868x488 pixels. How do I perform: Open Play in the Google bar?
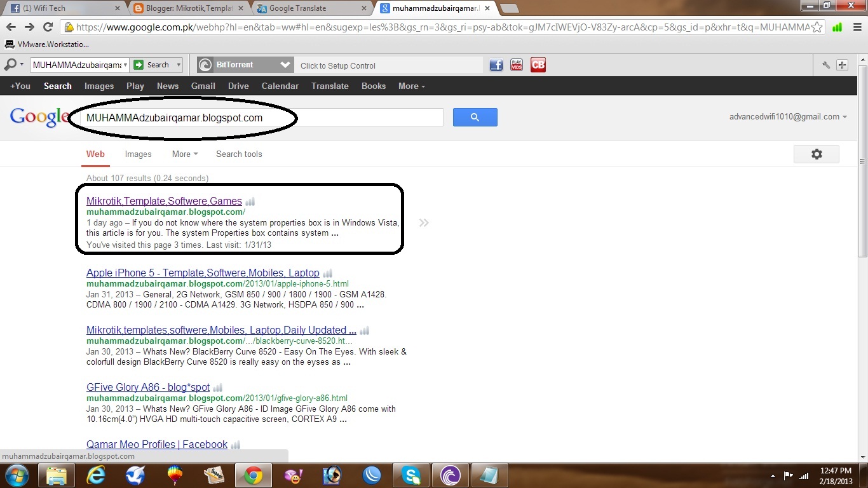tap(135, 86)
